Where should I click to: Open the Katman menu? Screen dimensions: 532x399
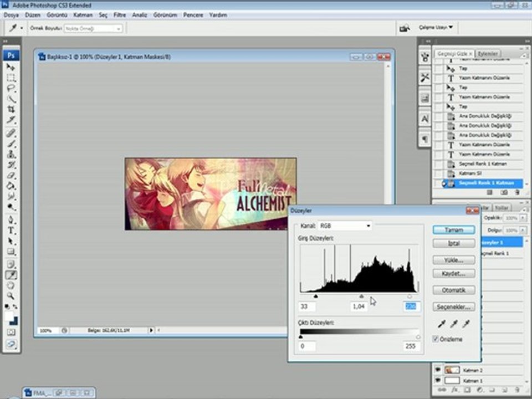83,15
